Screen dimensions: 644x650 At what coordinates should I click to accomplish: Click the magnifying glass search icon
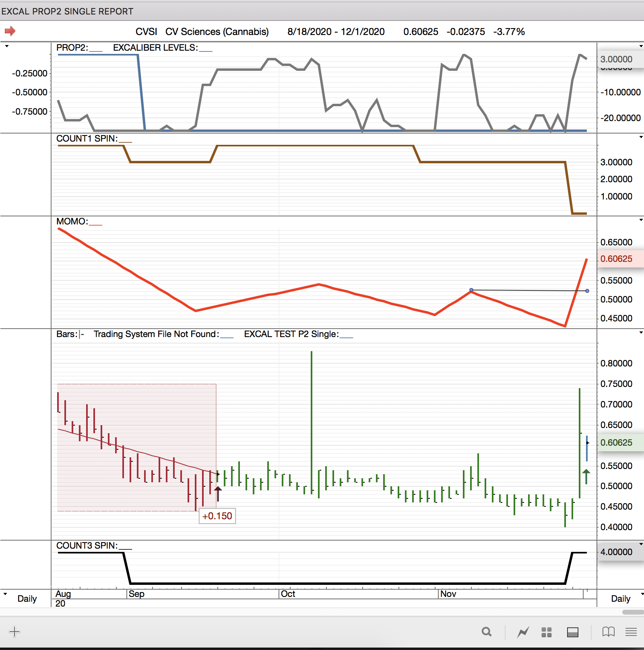(x=487, y=632)
